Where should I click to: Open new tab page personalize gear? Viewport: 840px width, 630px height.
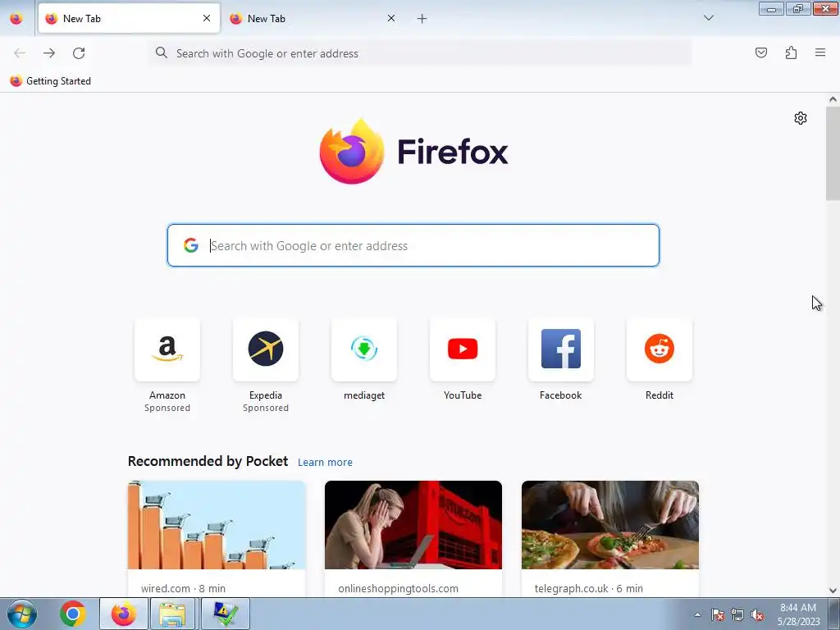coord(801,118)
